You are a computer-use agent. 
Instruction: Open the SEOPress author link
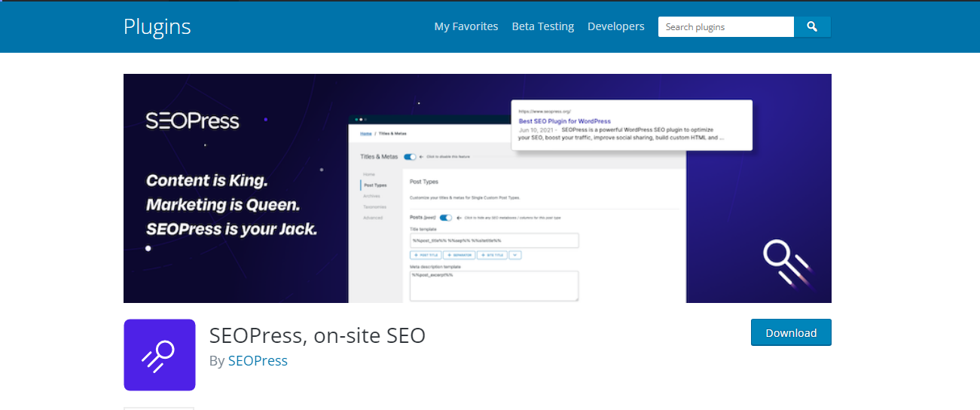tap(258, 360)
